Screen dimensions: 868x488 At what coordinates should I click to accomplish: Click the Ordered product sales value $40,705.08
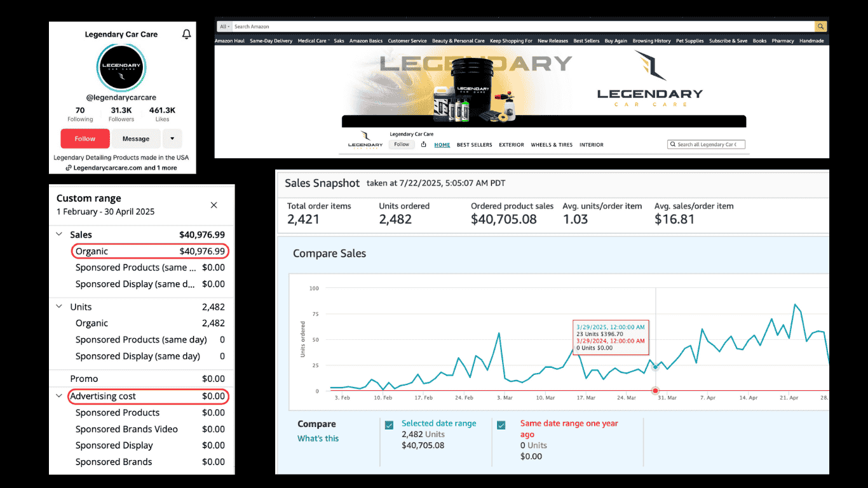tap(504, 219)
